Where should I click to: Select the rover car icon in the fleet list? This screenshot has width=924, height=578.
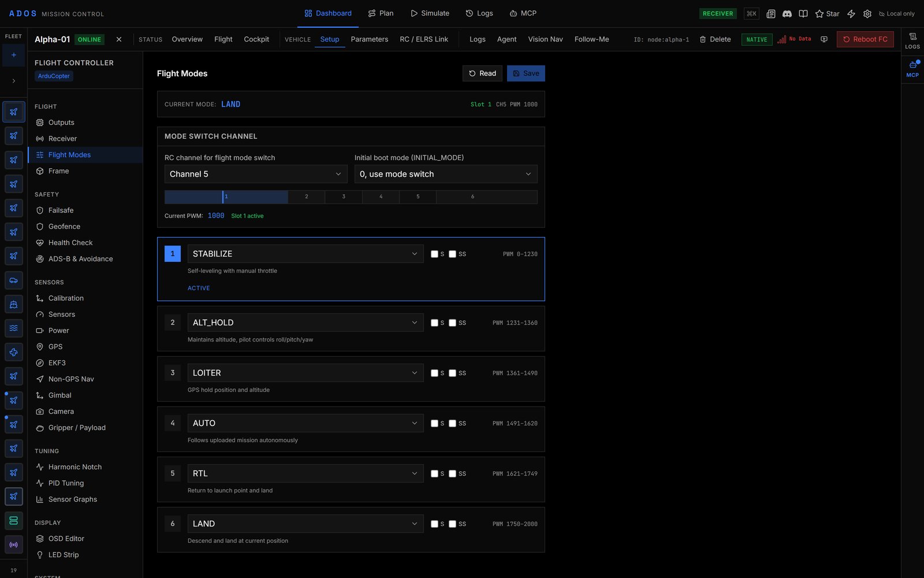point(14,280)
